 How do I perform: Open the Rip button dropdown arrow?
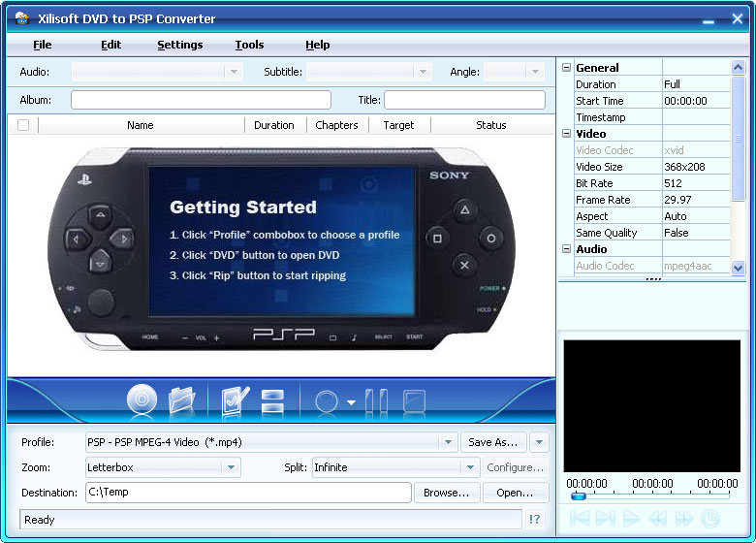tap(351, 401)
